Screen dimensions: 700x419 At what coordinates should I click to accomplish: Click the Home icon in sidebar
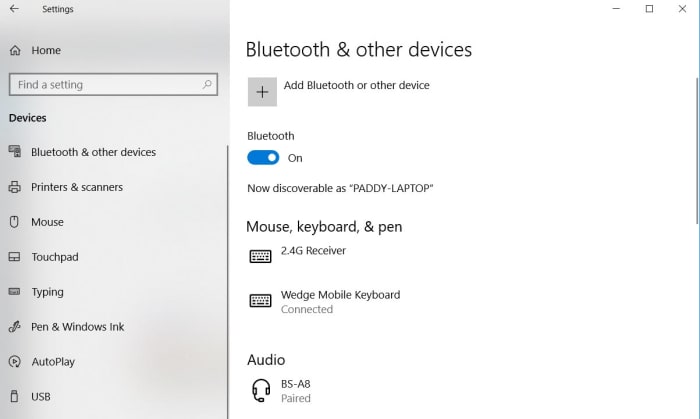[15, 50]
